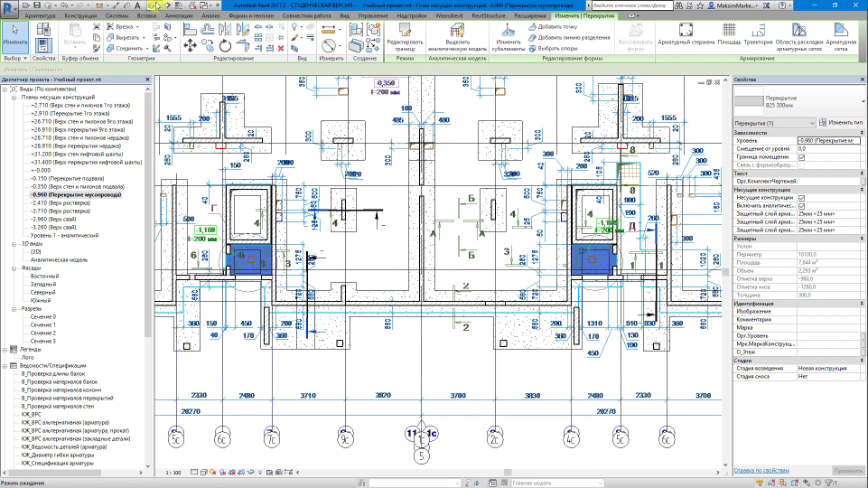Click the Изменить тип button
The height and width of the screenshot is (488, 868).
point(841,122)
